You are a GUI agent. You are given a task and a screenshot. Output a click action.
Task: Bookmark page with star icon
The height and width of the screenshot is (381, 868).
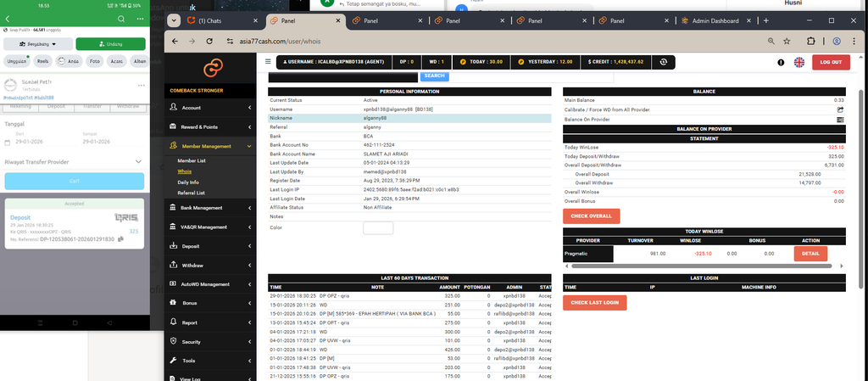(787, 41)
